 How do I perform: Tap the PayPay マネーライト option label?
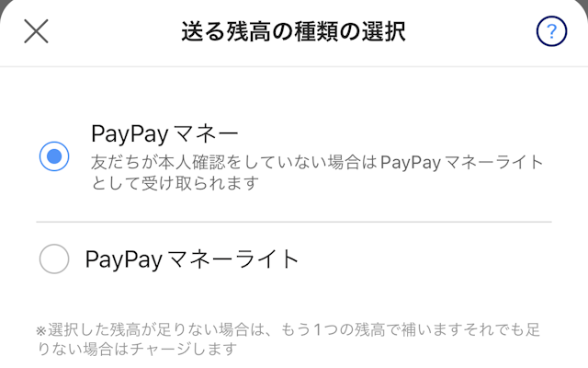[192, 259]
